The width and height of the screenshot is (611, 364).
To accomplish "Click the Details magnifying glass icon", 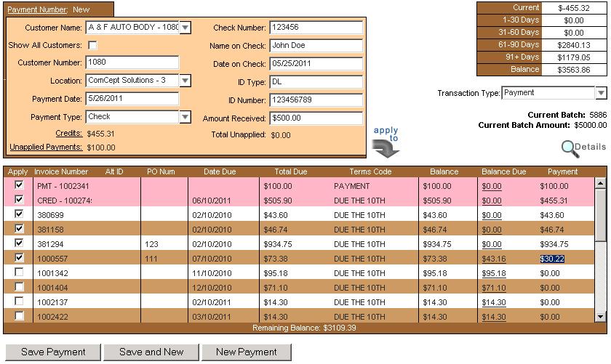I will tap(569, 147).
